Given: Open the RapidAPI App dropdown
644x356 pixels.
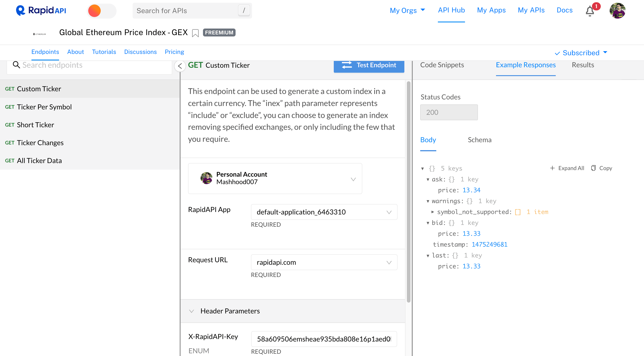Looking at the screenshot, I should [x=324, y=212].
